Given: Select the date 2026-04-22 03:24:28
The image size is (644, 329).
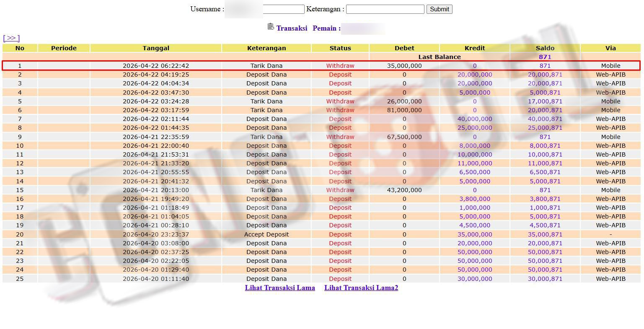Looking at the screenshot, I should pyautogui.click(x=156, y=101).
